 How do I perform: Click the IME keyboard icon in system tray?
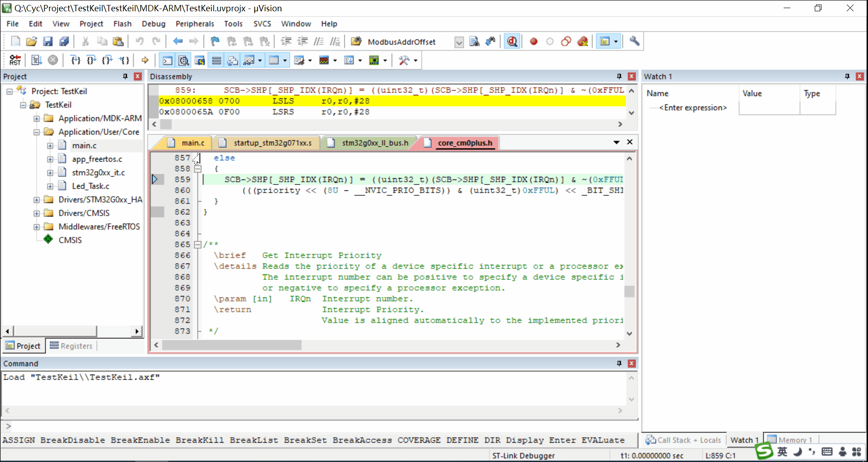(827, 452)
